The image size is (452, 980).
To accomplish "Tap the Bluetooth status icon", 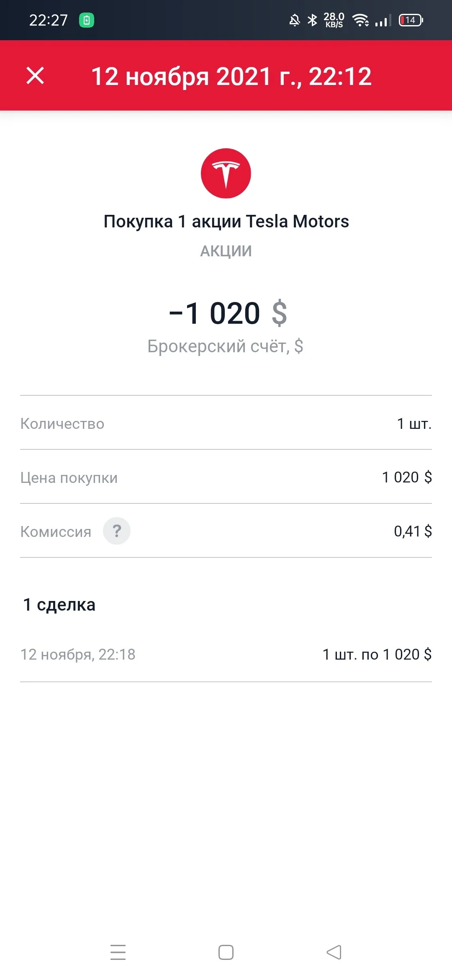I will click(x=312, y=20).
